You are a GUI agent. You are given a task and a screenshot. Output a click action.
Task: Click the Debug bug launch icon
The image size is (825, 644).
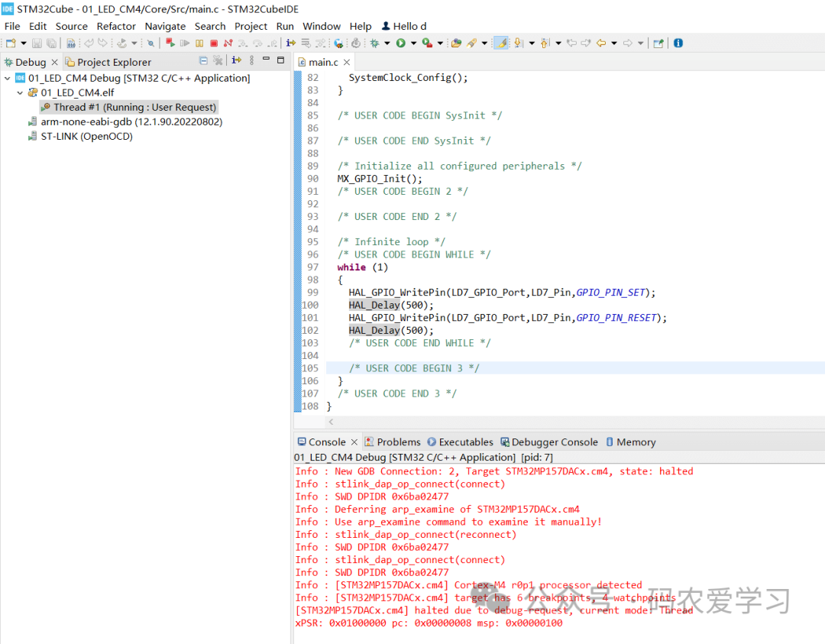point(374,43)
